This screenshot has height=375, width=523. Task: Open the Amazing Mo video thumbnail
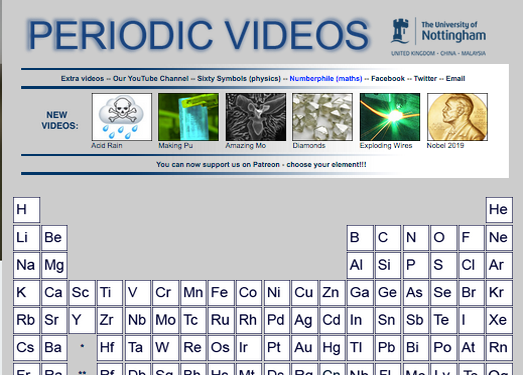pyautogui.click(x=256, y=117)
